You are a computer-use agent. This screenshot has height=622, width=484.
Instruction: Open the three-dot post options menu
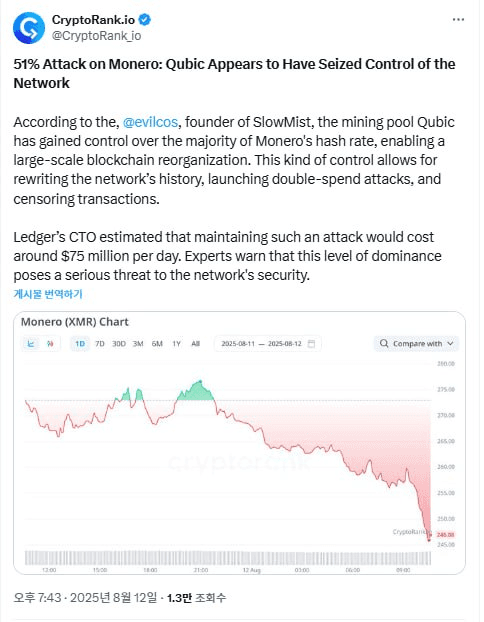458,19
